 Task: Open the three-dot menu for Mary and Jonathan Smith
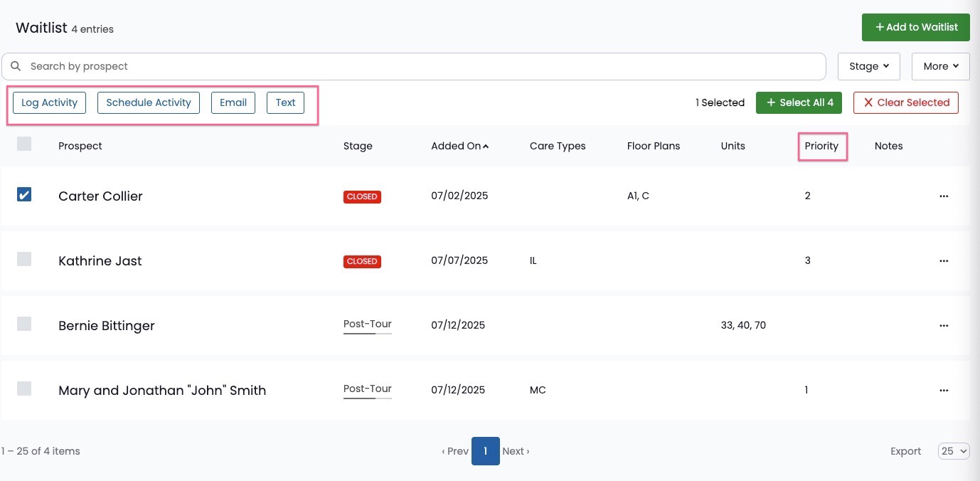[944, 391]
